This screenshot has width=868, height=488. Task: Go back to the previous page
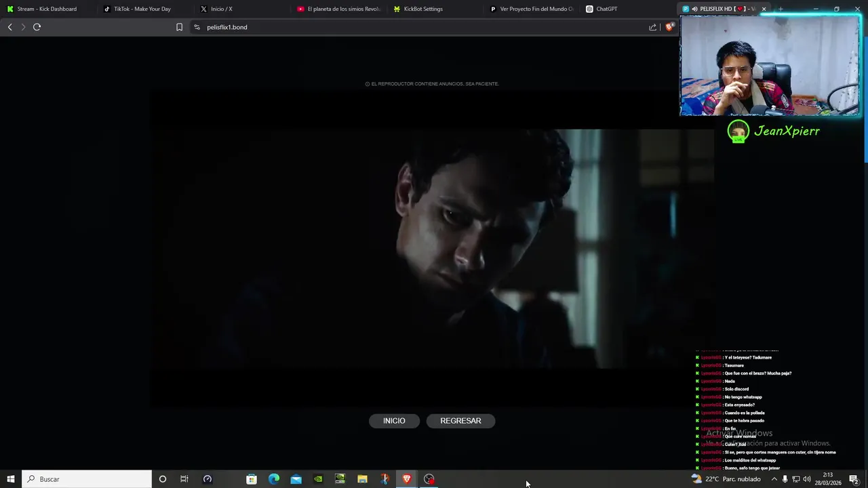pos(9,27)
